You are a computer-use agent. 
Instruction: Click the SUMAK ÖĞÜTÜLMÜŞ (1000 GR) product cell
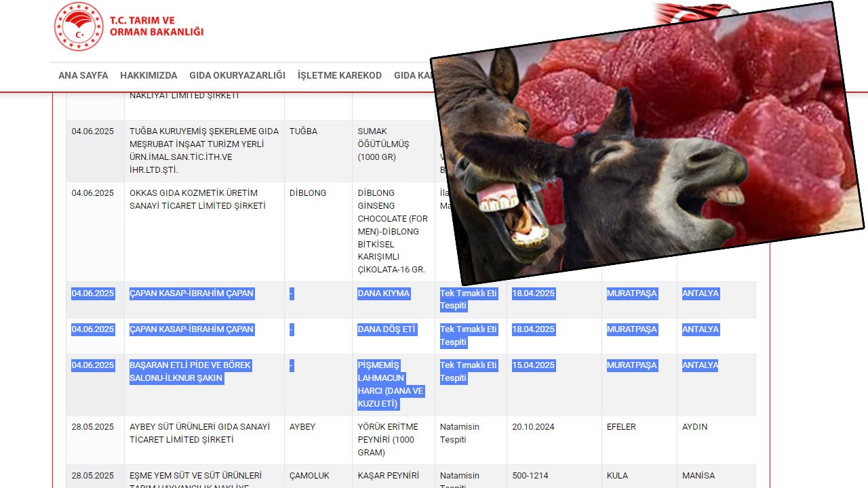pyautogui.click(x=393, y=150)
